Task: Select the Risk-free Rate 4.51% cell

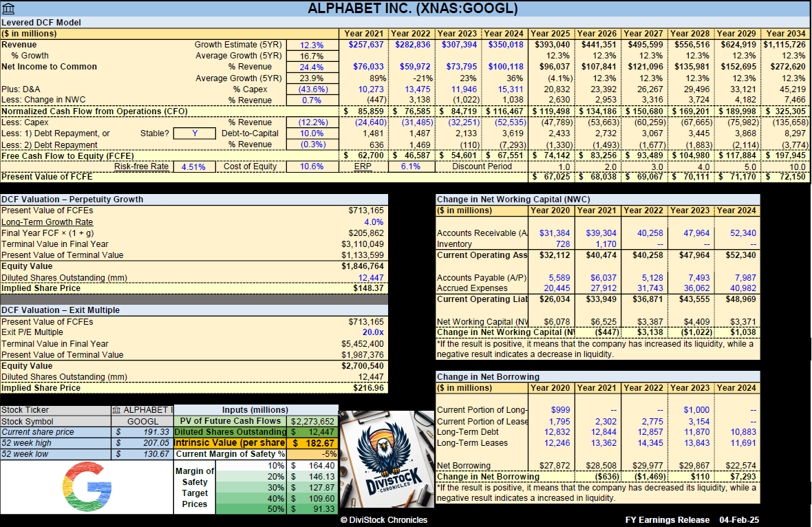Action: click(193, 166)
